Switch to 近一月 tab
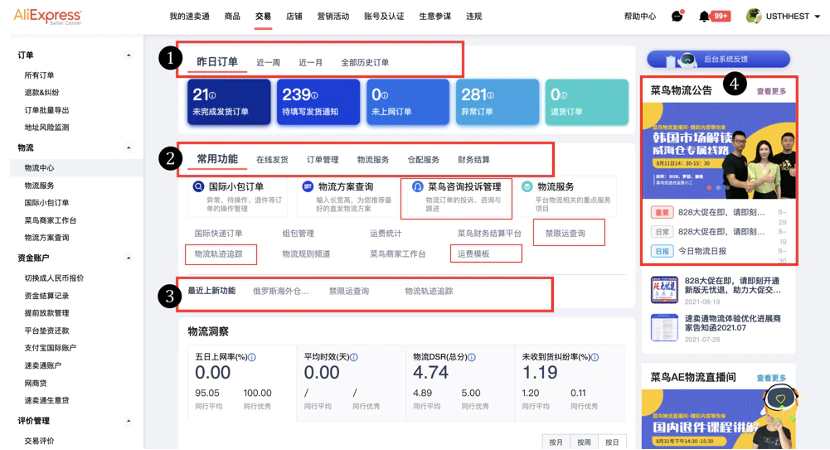 point(311,62)
